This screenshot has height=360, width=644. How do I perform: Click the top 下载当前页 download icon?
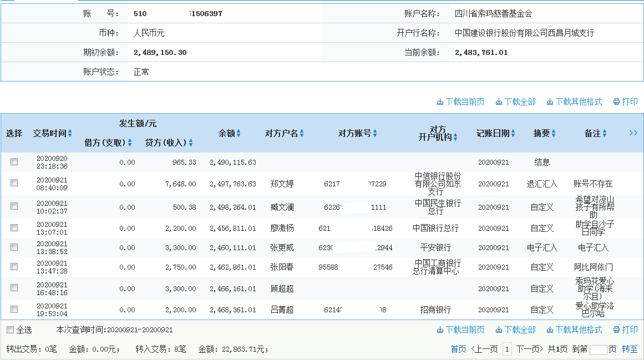click(440, 102)
